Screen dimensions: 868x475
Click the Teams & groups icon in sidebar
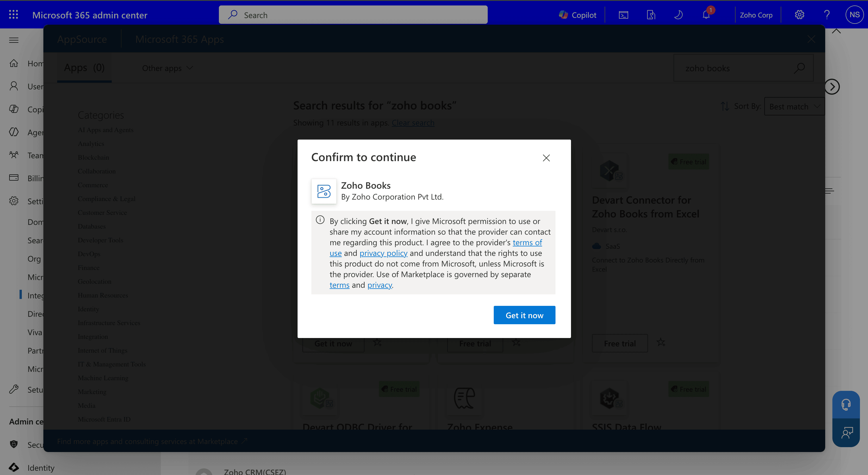click(x=14, y=155)
